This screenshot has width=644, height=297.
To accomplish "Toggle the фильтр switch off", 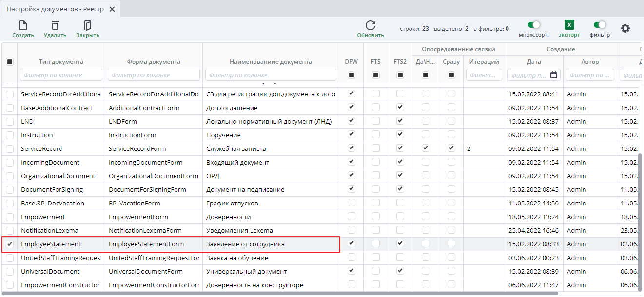I will pos(600,25).
